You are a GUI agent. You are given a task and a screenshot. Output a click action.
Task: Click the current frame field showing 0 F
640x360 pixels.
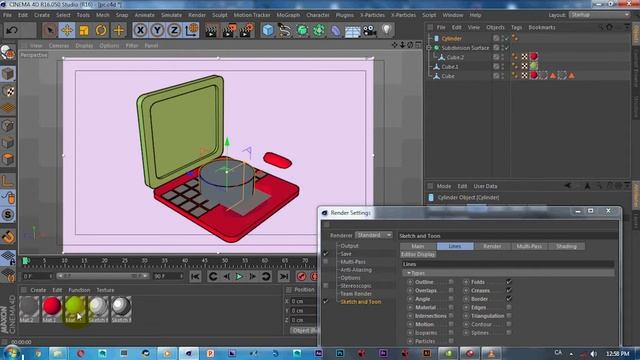point(37,276)
